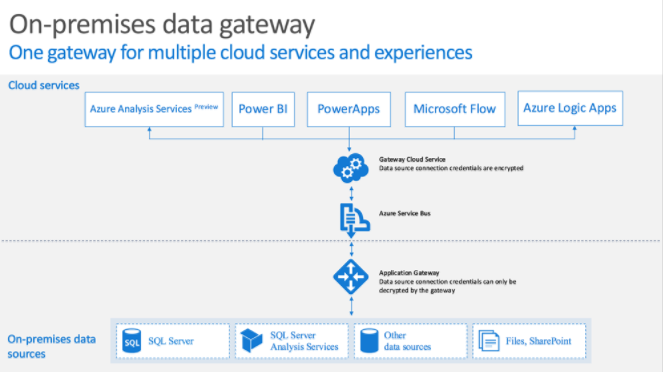Click 'Data source connection credentials are encrypted' text

[451, 168]
